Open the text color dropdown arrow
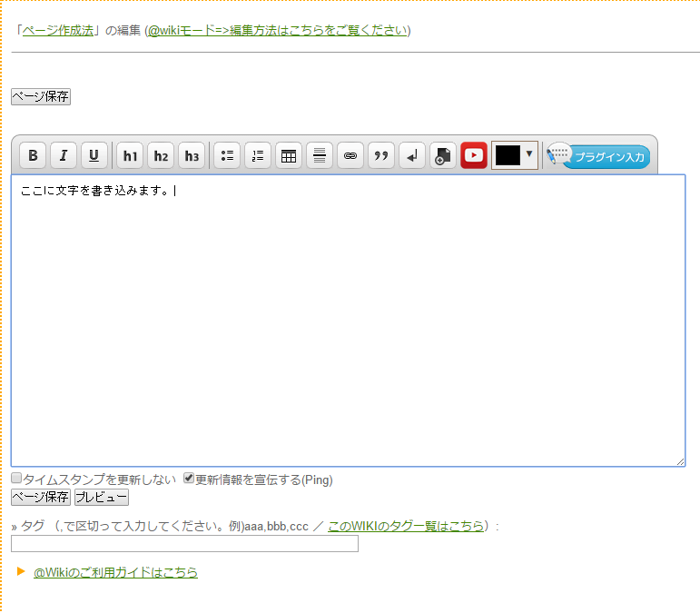 point(529,154)
